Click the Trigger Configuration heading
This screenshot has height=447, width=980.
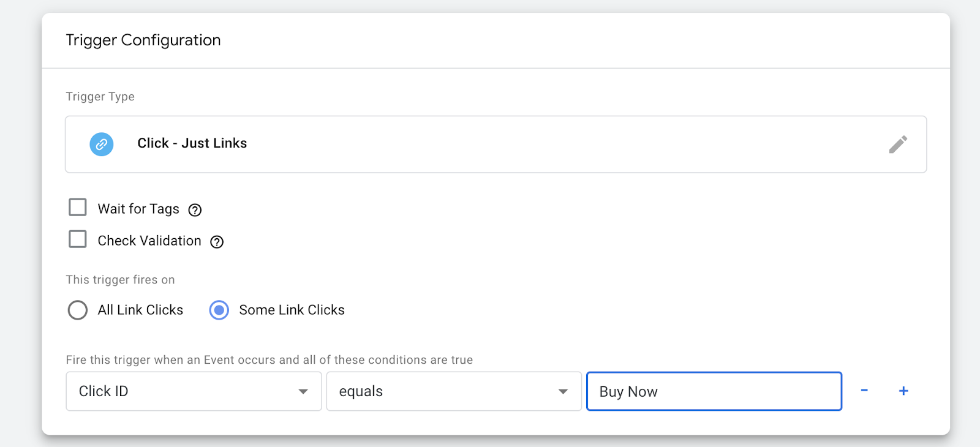coord(143,40)
